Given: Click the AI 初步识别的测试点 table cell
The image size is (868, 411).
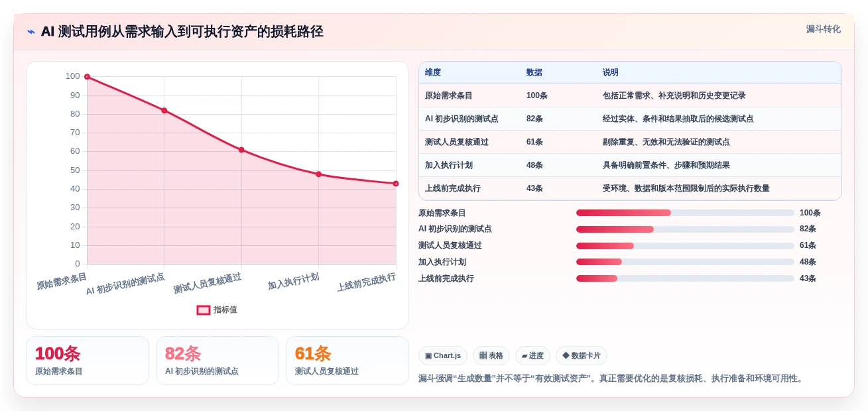Looking at the screenshot, I should pyautogui.click(x=462, y=119).
